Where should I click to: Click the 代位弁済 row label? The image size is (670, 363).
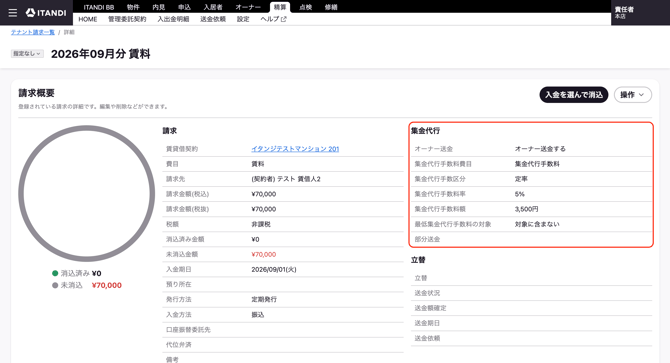coord(179,345)
